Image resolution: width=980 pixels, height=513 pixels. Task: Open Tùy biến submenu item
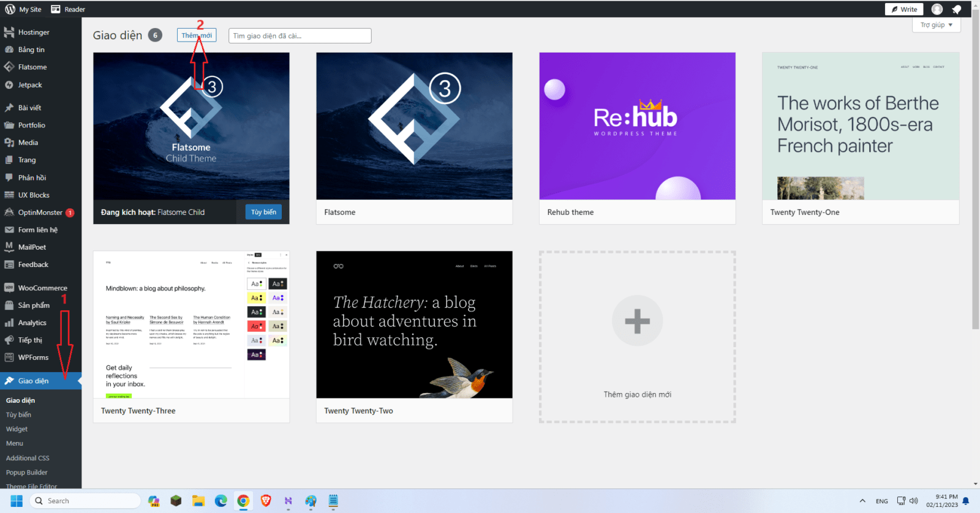tap(18, 414)
